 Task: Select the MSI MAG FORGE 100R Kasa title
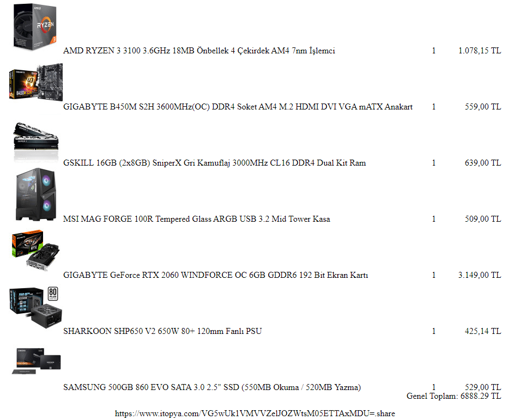pyautogui.click(x=197, y=219)
